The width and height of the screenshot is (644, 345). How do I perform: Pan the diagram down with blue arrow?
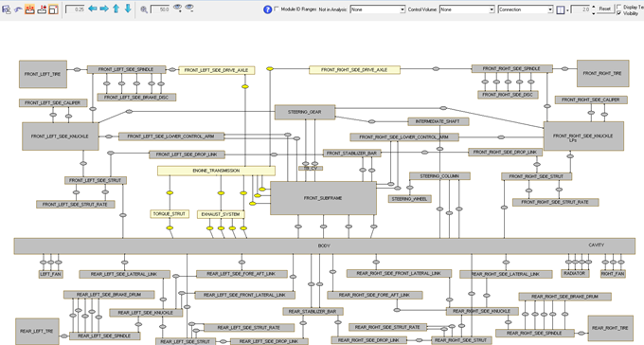pos(128,9)
